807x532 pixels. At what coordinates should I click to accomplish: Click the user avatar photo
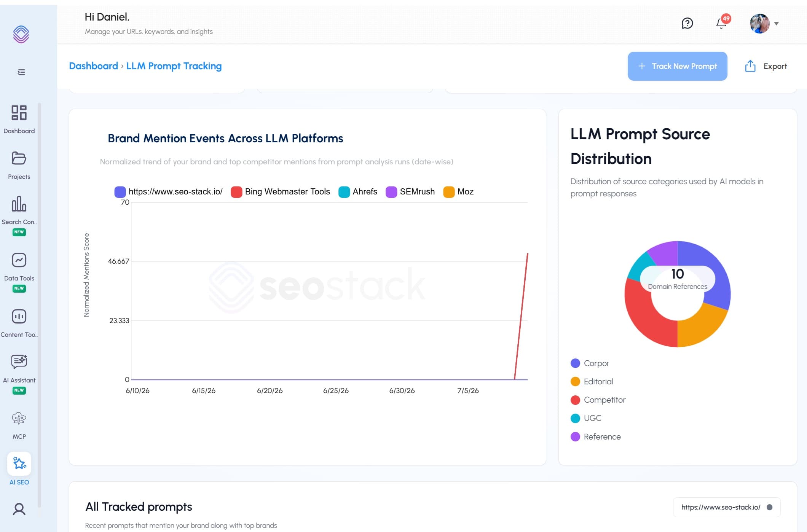pyautogui.click(x=759, y=24)
